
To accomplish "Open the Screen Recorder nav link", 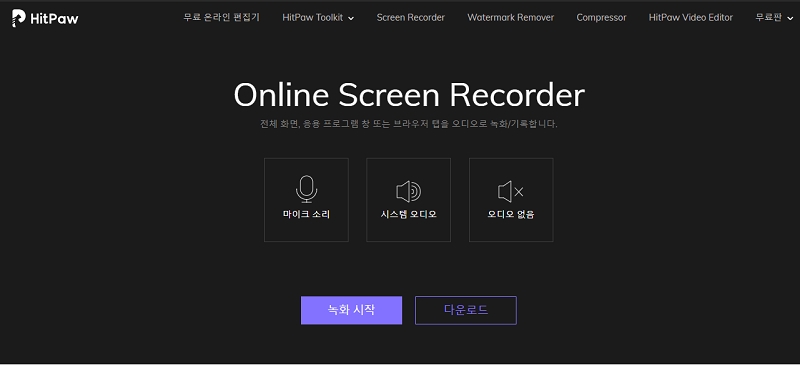I will click(x=411, y=18).
